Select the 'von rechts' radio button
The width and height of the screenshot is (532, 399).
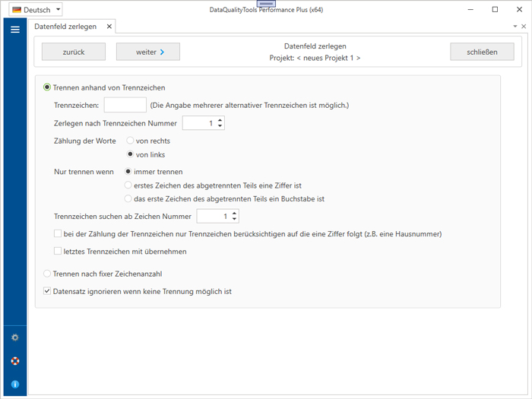[x=130, y=141]
